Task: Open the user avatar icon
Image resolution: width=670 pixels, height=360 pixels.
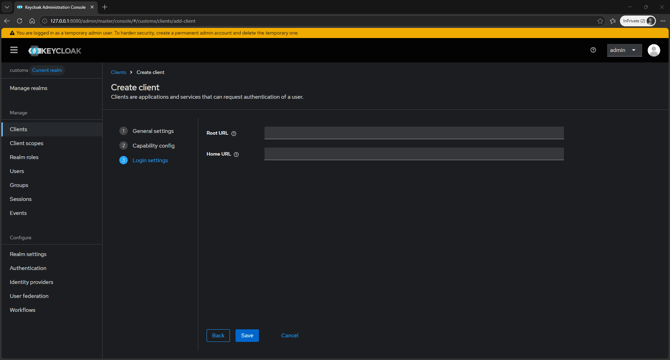Action: pos(653,50)
